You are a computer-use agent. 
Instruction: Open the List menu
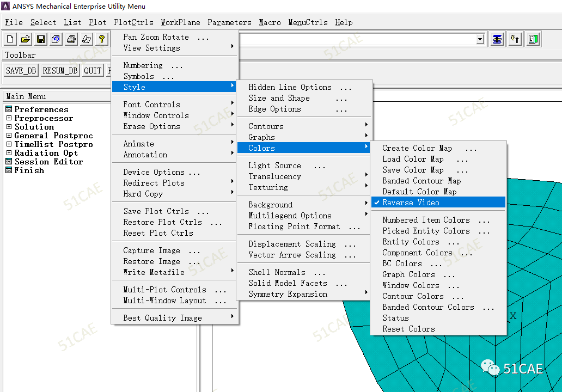click(x=72, y=22)
